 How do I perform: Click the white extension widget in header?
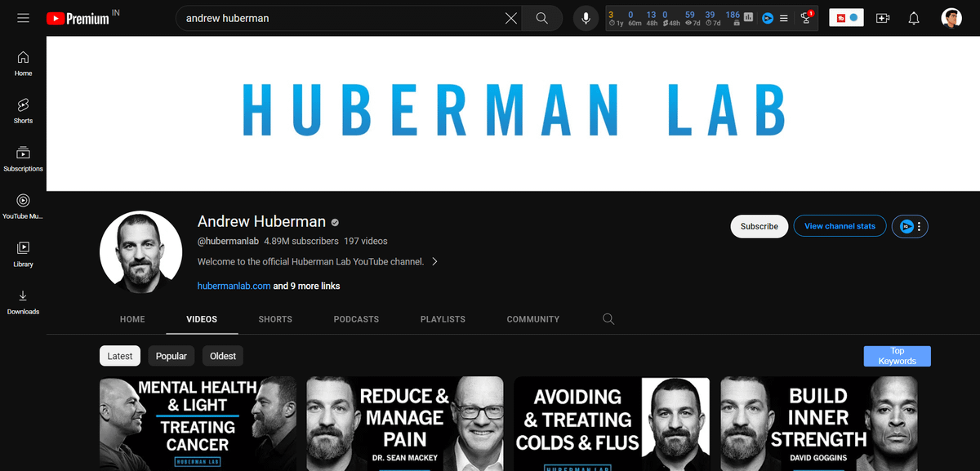846,18
